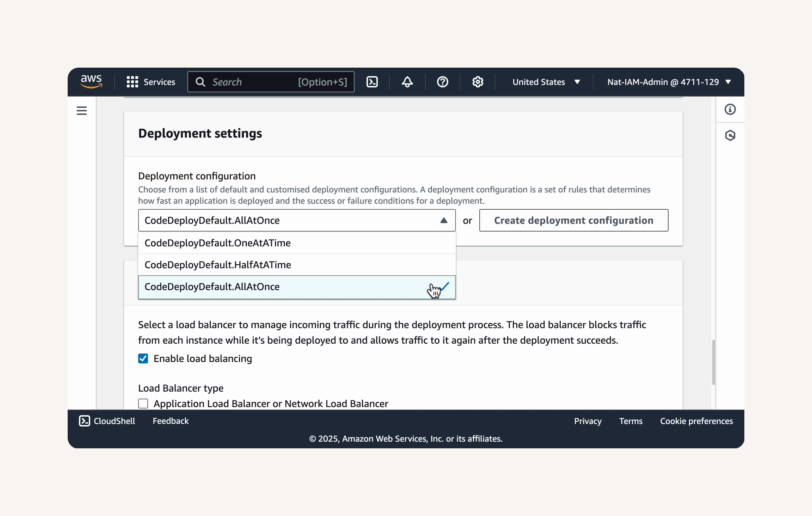The height and width of the screenshot is (516, 812).
Task: Open the info panel icon
Action: click(730, 109)
